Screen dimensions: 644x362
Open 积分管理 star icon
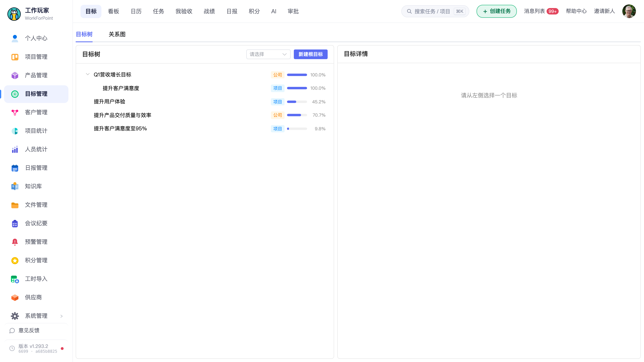15,260
